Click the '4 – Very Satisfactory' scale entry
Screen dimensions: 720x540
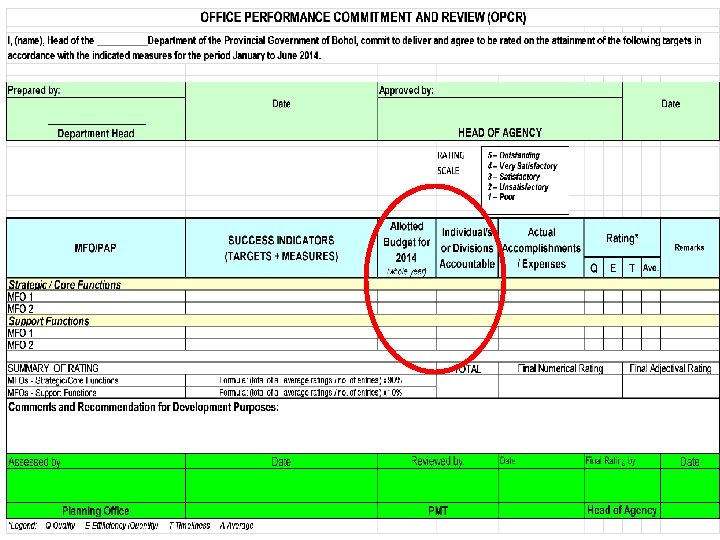(x=522, y=166)
